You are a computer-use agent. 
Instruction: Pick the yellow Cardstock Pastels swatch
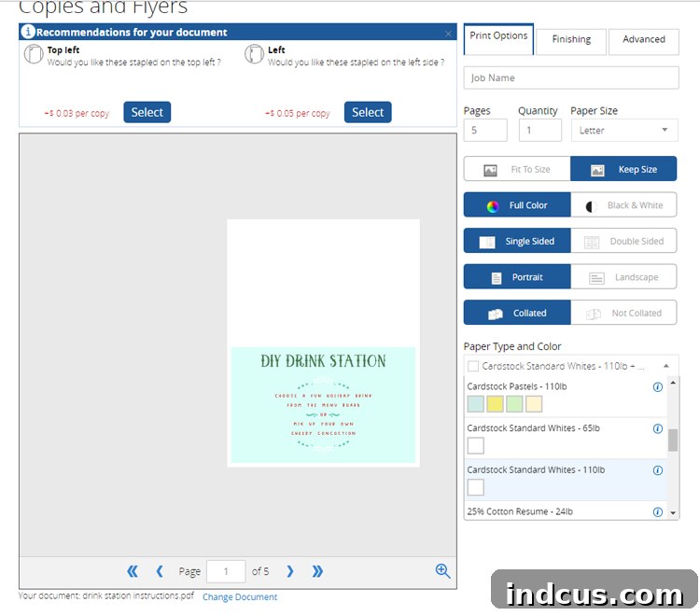[x=495, y=404]
